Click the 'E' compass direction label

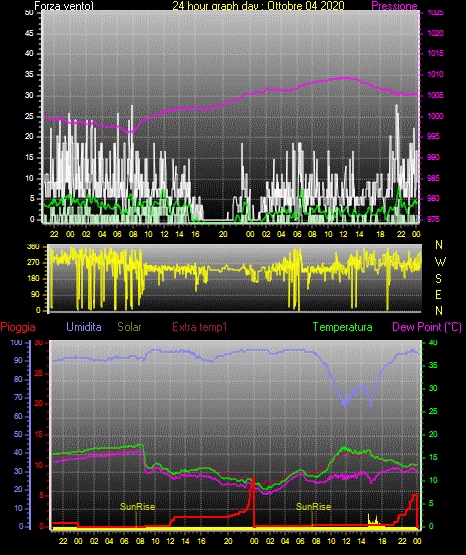[438, 294]
